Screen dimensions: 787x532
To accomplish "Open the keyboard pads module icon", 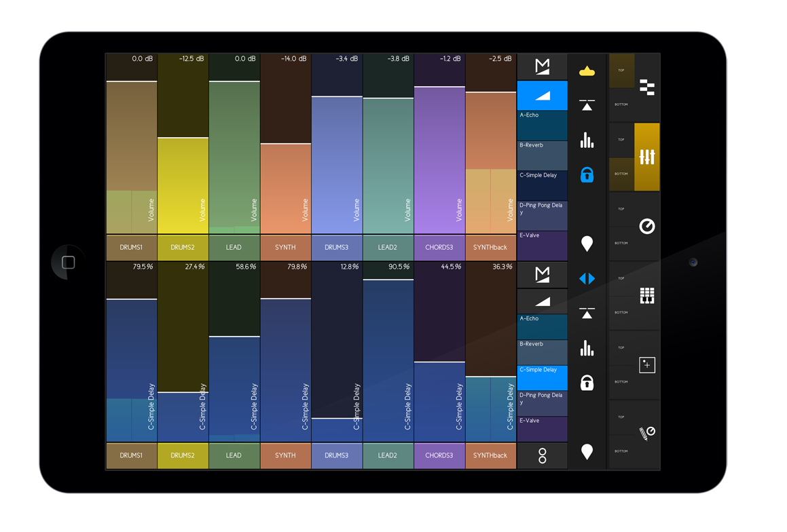I will (646, 296).
